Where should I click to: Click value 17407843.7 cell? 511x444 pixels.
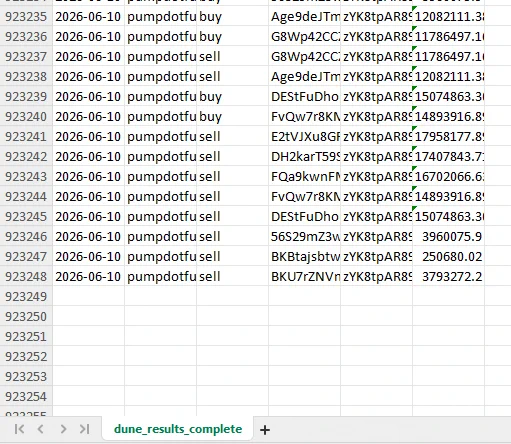coord(448,156)
